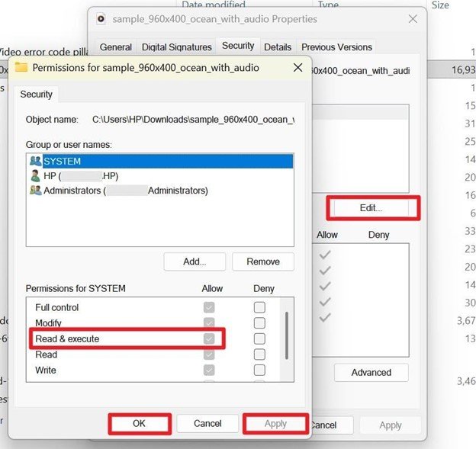Viewport: 476px width, 449px height.
Task: Open the General tab in Properties
Action: point(115,47)
